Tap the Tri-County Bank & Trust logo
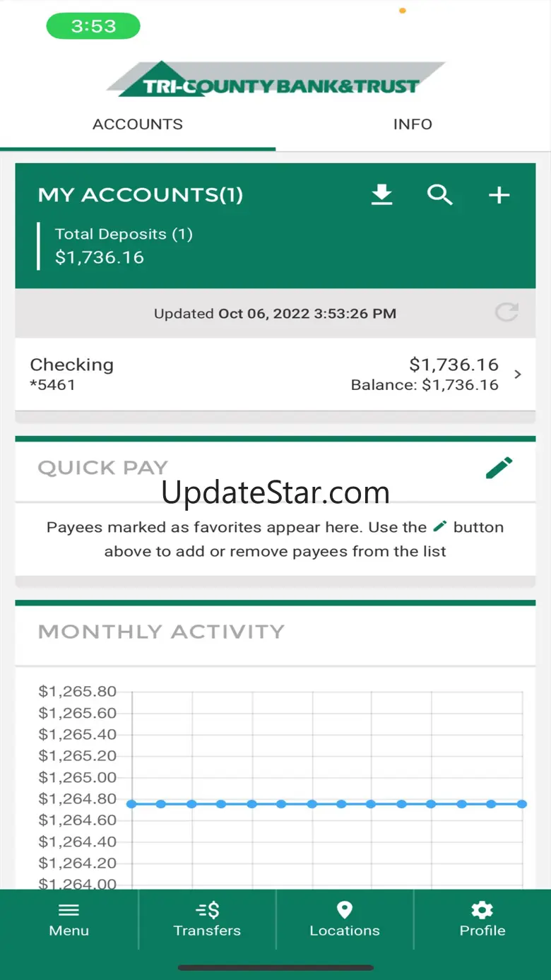Image resolution: width=551 pixels, height=980 pixels. (x=275, y=80)
